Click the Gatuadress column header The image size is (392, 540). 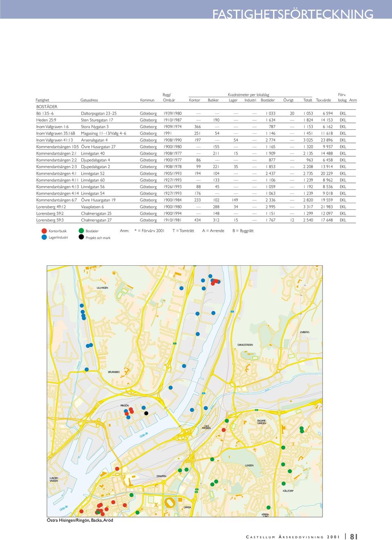coord(89,100)
